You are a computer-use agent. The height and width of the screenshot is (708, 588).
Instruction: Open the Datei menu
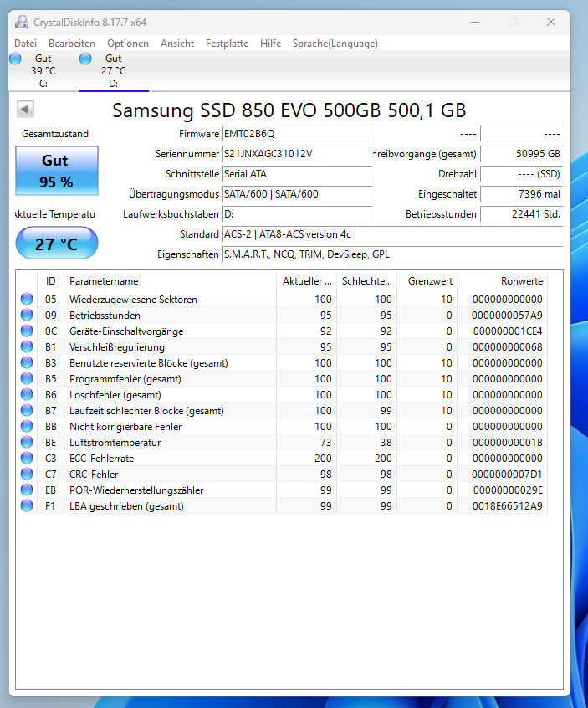[x=26, y=44]
